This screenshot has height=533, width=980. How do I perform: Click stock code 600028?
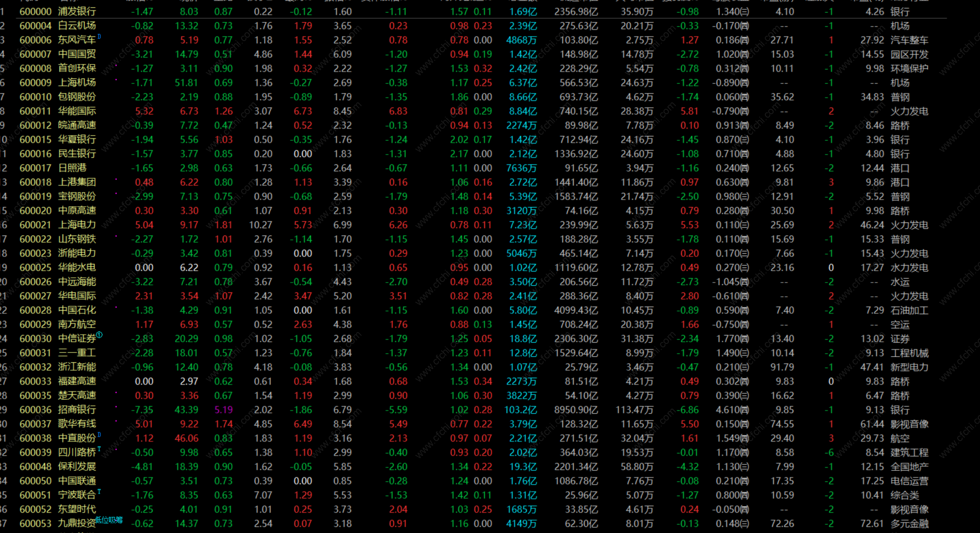35,310
